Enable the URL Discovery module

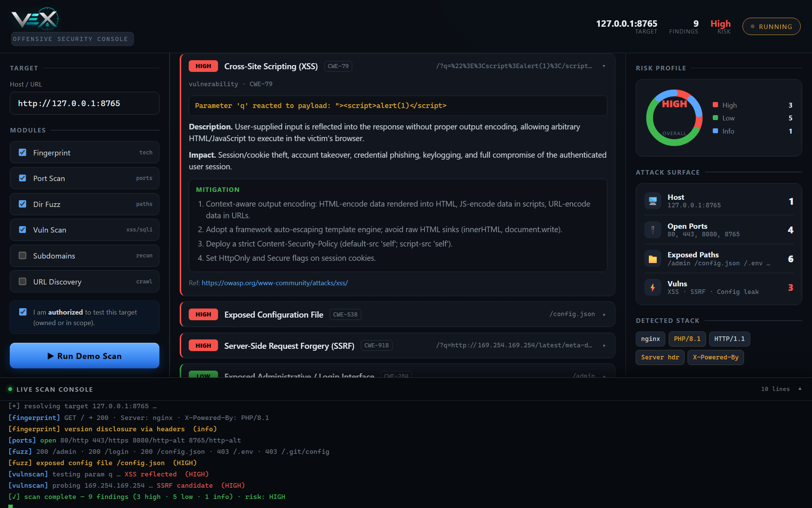[x=23, y=281]
